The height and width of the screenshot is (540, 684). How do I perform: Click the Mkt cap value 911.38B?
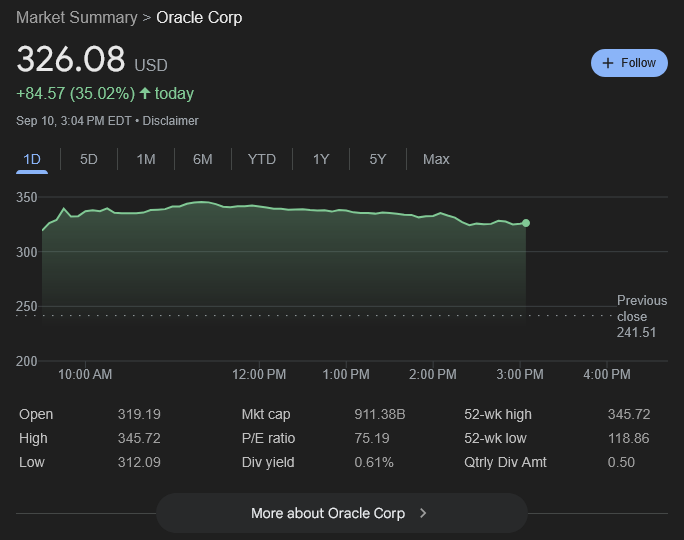point(380,414)
